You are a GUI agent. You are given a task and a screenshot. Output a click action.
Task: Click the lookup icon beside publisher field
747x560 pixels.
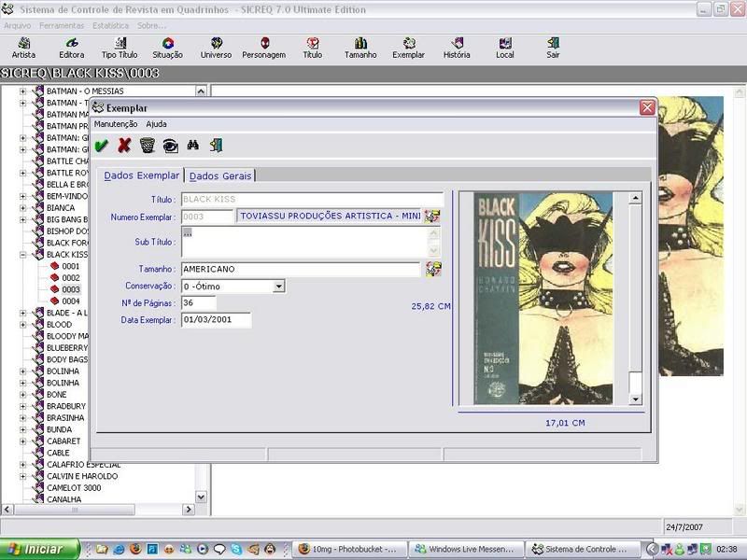point(432,217)
